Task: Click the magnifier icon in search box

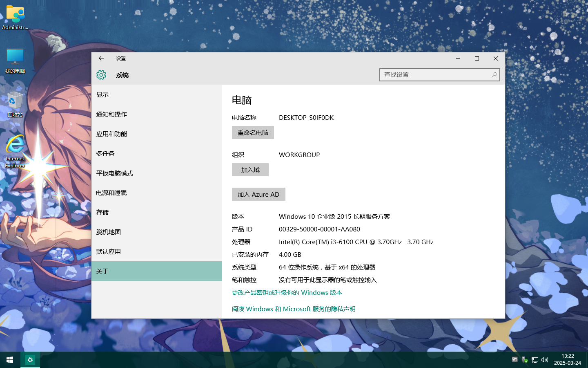Action: (x=494, y=75)
